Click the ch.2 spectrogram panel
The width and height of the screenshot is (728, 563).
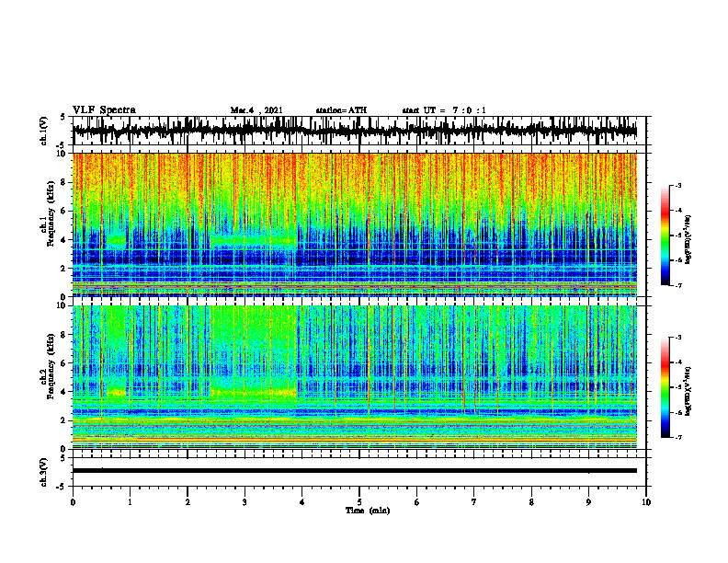354,377
